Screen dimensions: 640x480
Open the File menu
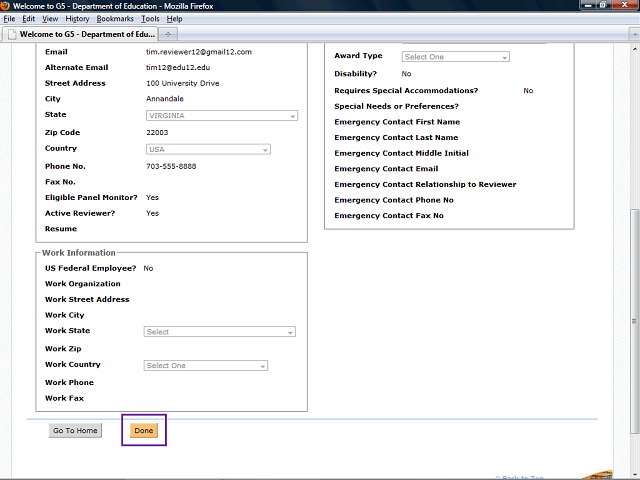tap(9, 19)
